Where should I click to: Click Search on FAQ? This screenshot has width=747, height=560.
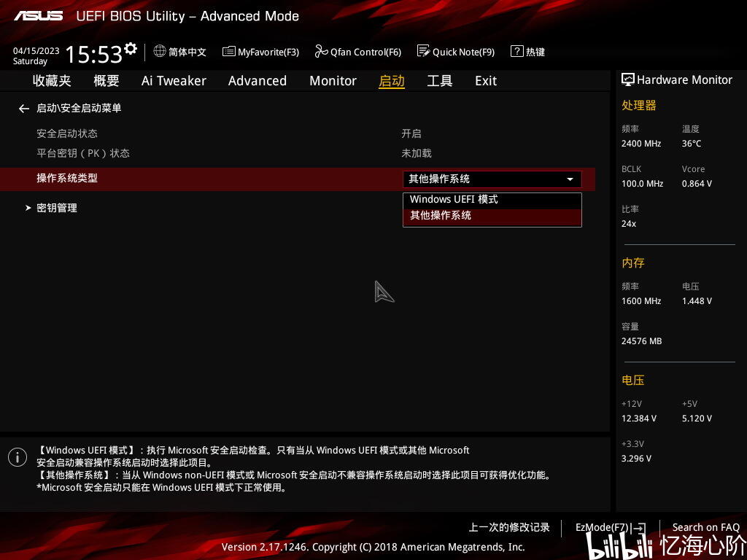coord(705,527)
